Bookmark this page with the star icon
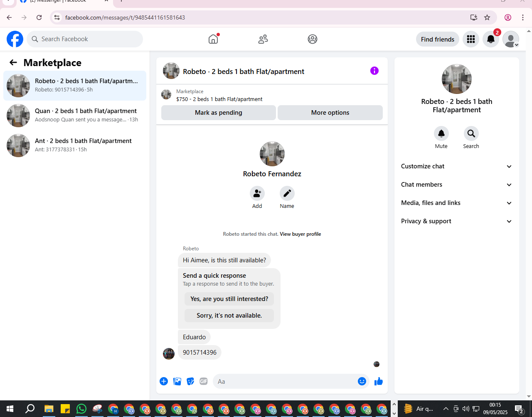 (x=487, y=17)
